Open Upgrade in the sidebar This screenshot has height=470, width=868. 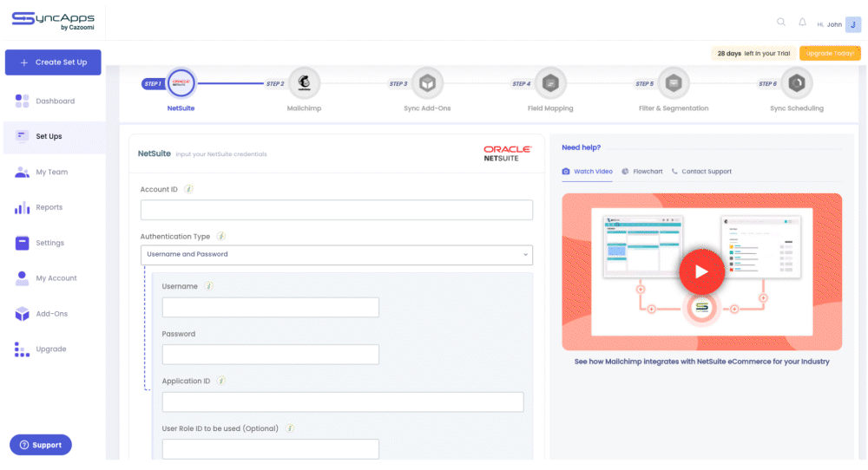(x=51, y=349)
